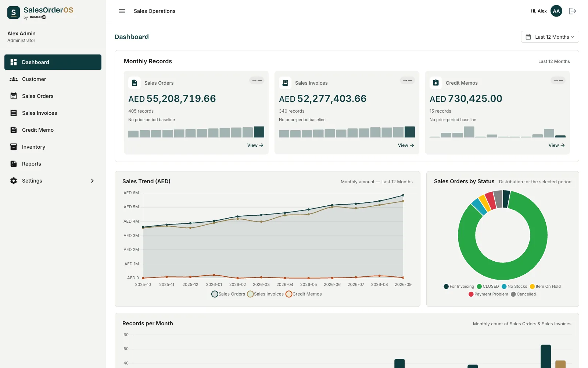
Task: Click the 340 records text
Action: tap(291, 111)
